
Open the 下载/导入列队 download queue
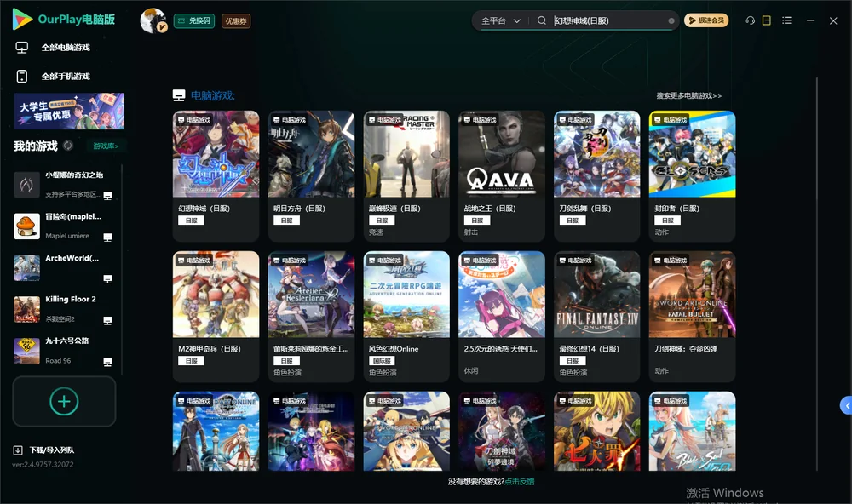pyautogui.click(x=44, y=450)
